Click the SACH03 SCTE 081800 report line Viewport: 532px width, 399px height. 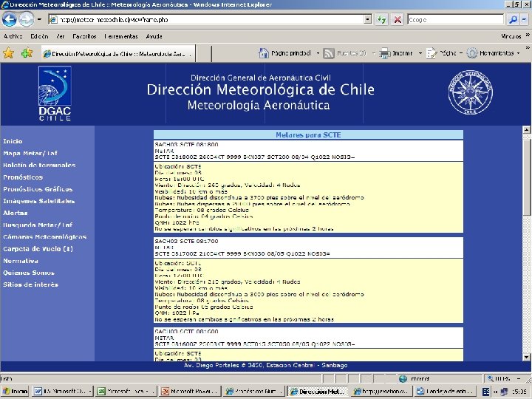coord(186,145)
